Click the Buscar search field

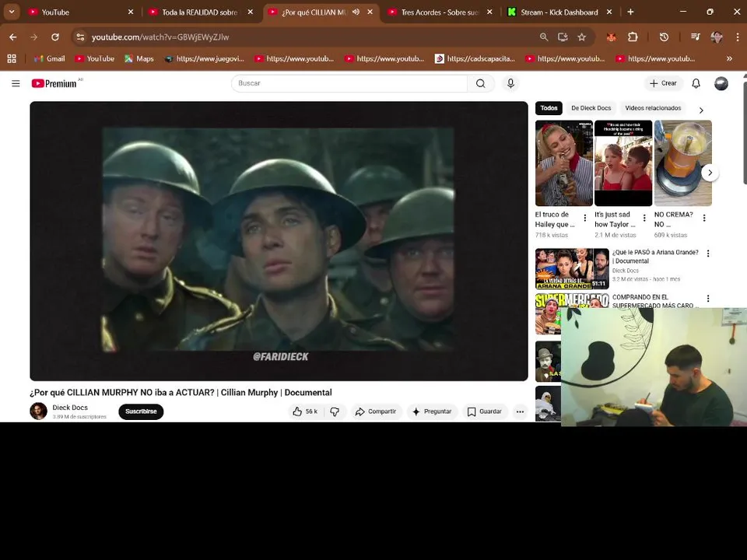tap(349, 83)
